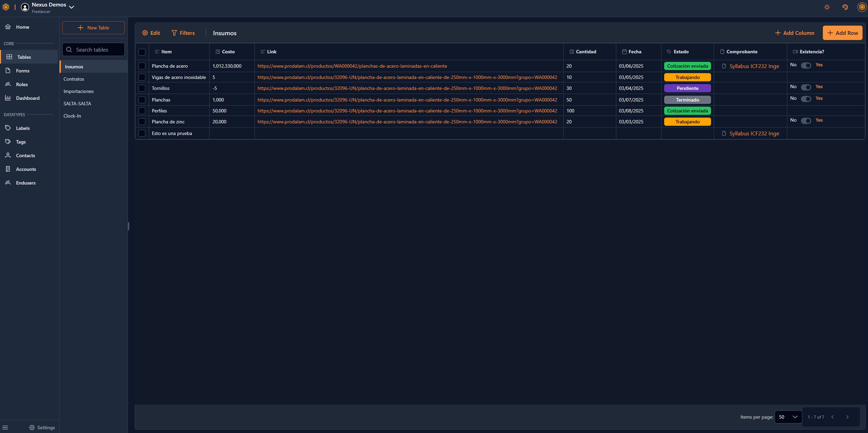
Task: Open the Contratos table
Action: (x=74, y=79)
